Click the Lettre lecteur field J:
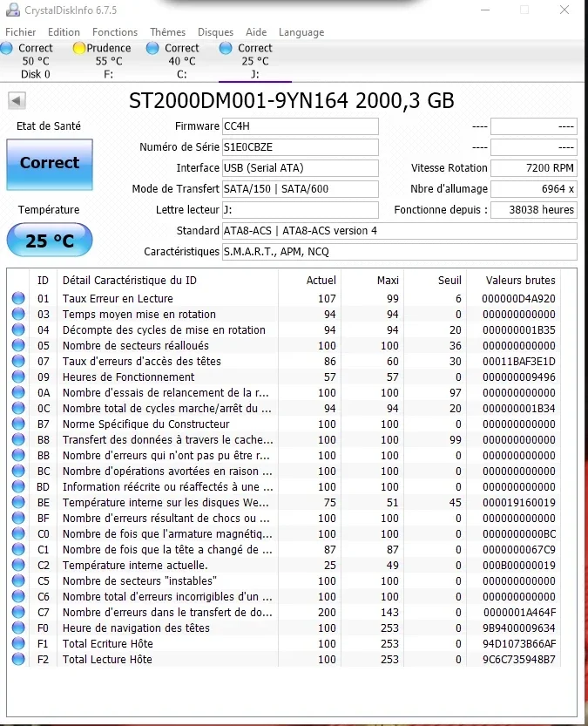The image size is (588, 726). 301,210
